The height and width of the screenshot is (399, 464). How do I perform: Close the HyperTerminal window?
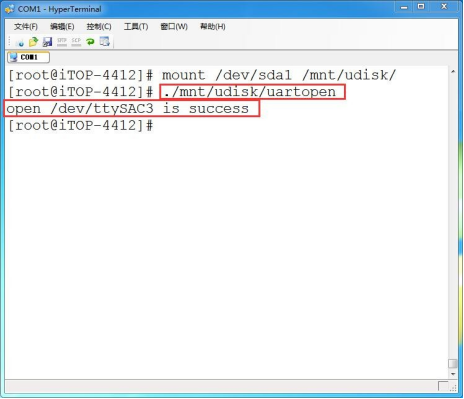(x=444, y=7)
